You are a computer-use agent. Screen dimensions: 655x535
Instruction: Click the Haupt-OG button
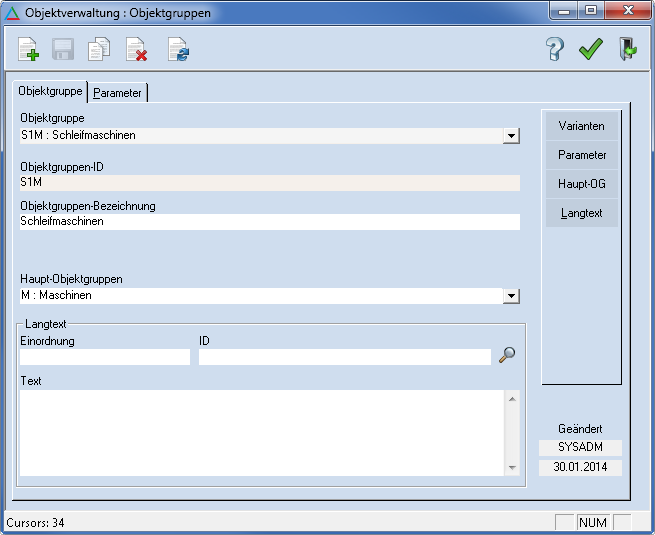point(581,184)
